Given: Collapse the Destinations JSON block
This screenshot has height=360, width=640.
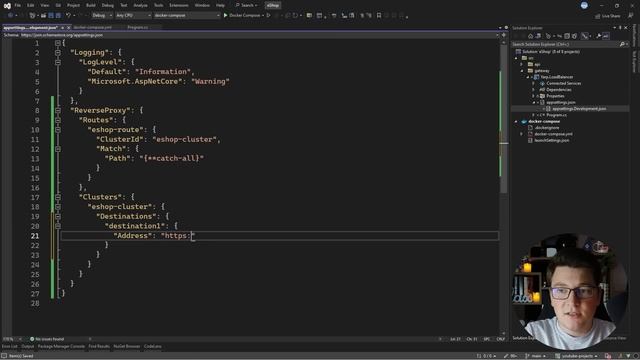Looking at the screenshot, I should pyautogui.click(x=58, y=216).
